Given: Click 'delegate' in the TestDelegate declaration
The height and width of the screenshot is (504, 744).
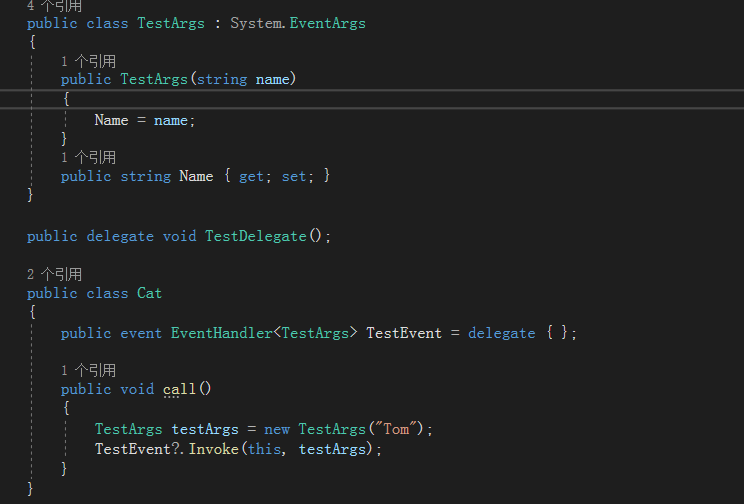Looking at the screenshot, I should [120, 236].
